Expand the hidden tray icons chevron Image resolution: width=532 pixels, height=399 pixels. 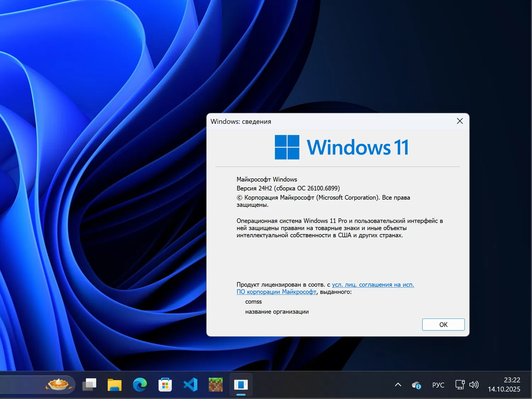tap(398, 384)
